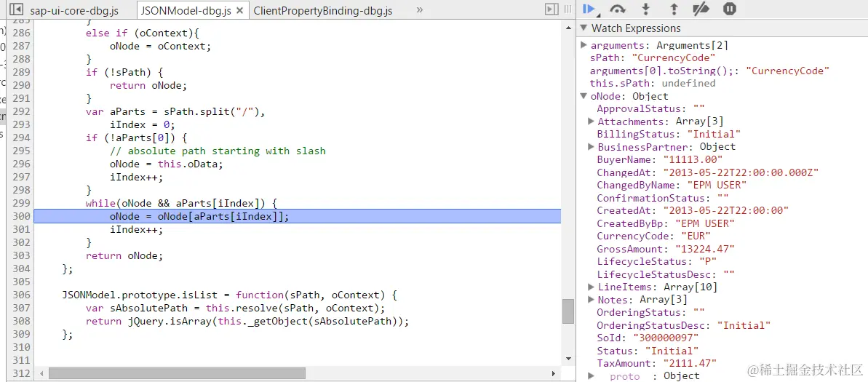The width and height of the screenshot is (868, 382).
Task: Expand BusinessPartner object
Action: tap(592, 147)
